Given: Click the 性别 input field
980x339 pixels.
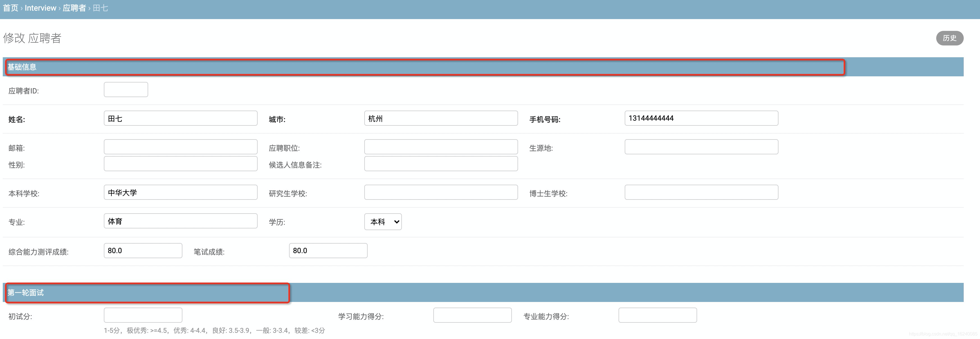Looking at the screenshot, I should point(180,164).
